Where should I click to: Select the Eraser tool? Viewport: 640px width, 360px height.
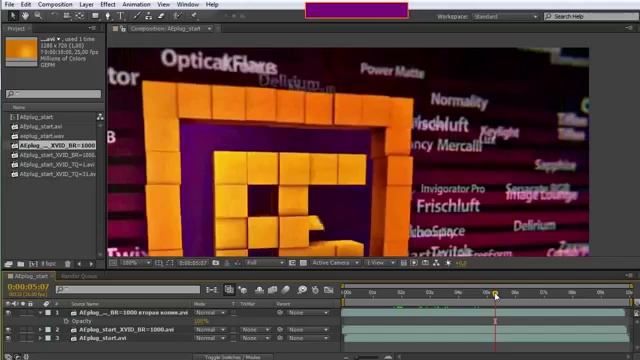161,16
